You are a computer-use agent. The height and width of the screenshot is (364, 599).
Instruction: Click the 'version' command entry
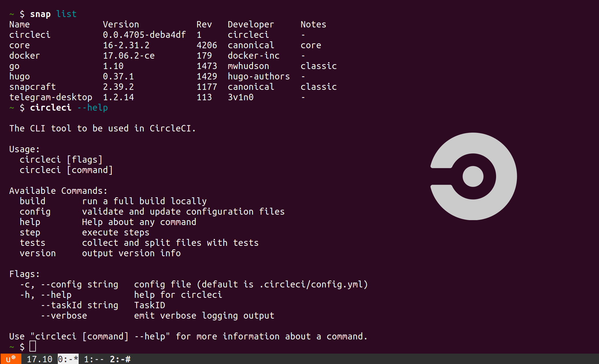pyautogui.click(x=38, y=253)
